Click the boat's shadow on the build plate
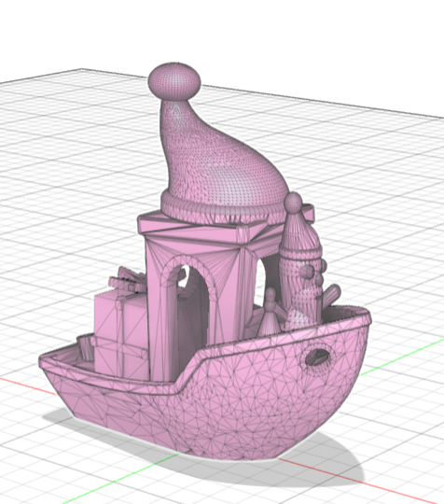 click(x=321, y=463)
